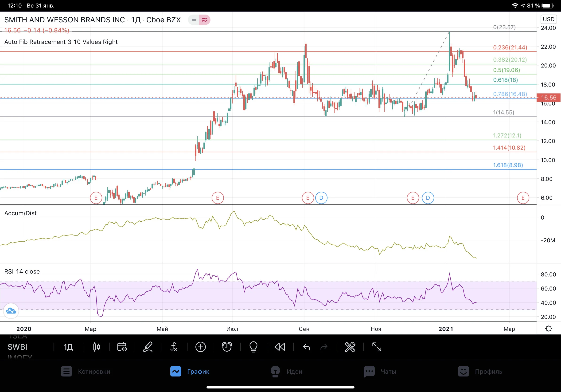Tap the 1.272(12.1) Fibonacci level label
The image size is (561, 392).
507,135
